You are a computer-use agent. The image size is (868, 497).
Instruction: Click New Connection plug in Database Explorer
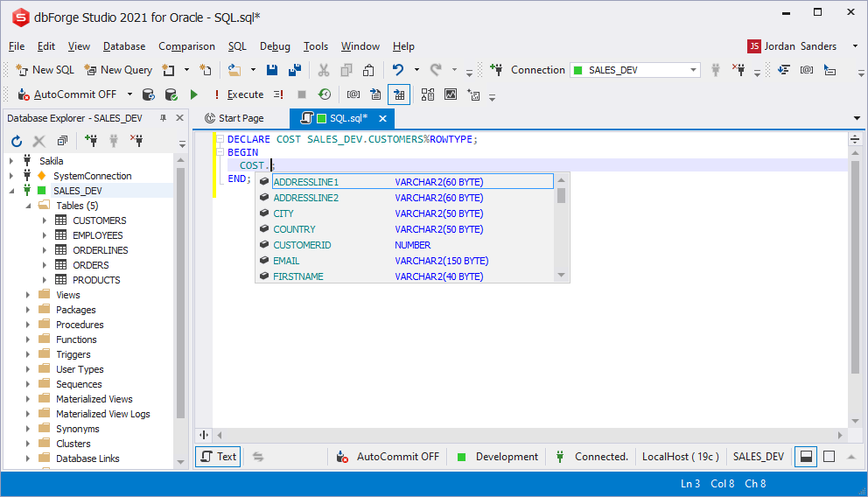pyautogui.click(x=91, y=141)
